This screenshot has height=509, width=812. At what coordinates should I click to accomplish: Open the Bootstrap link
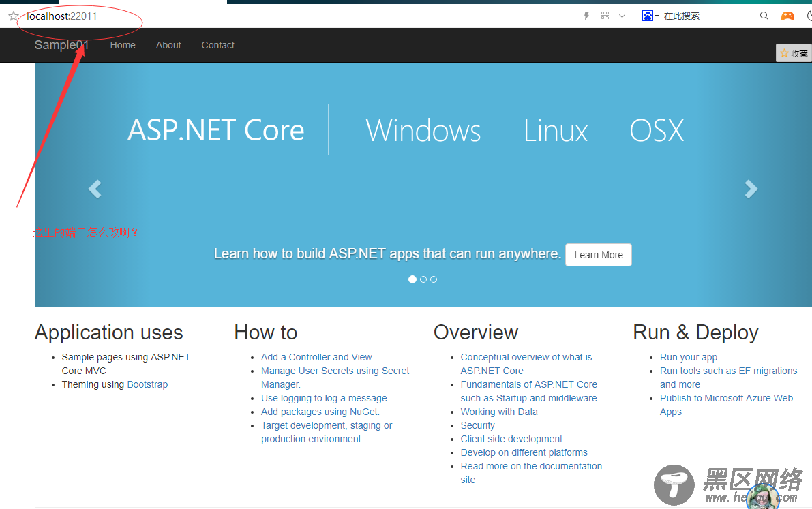[x=147, y=385]
